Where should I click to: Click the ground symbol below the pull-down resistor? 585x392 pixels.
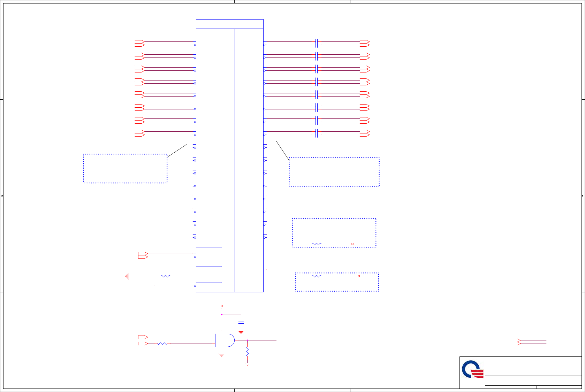point(247,364)
